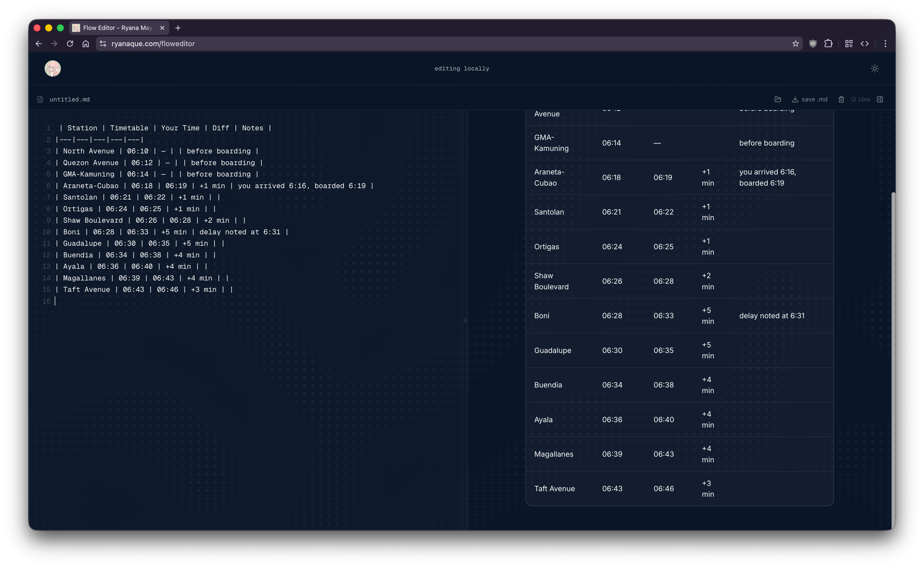Go back with the browser back arrow

tap(38, 44)
